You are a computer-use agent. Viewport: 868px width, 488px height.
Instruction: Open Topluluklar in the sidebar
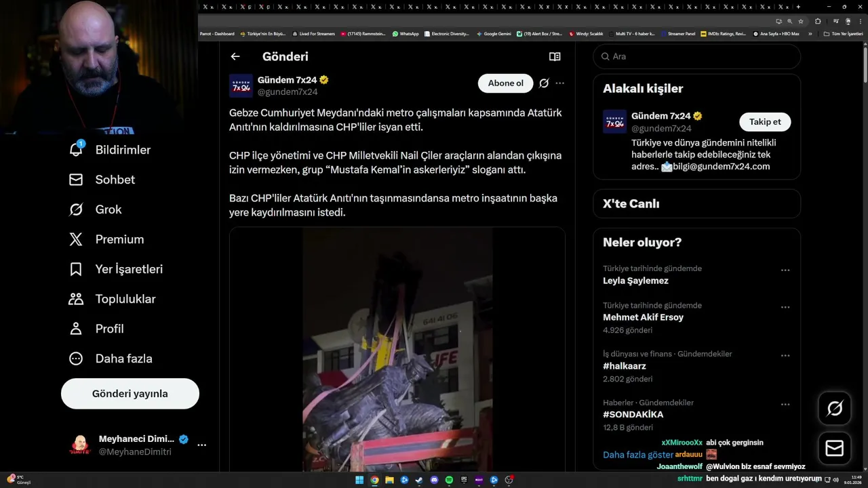click(x=112, y=299)
